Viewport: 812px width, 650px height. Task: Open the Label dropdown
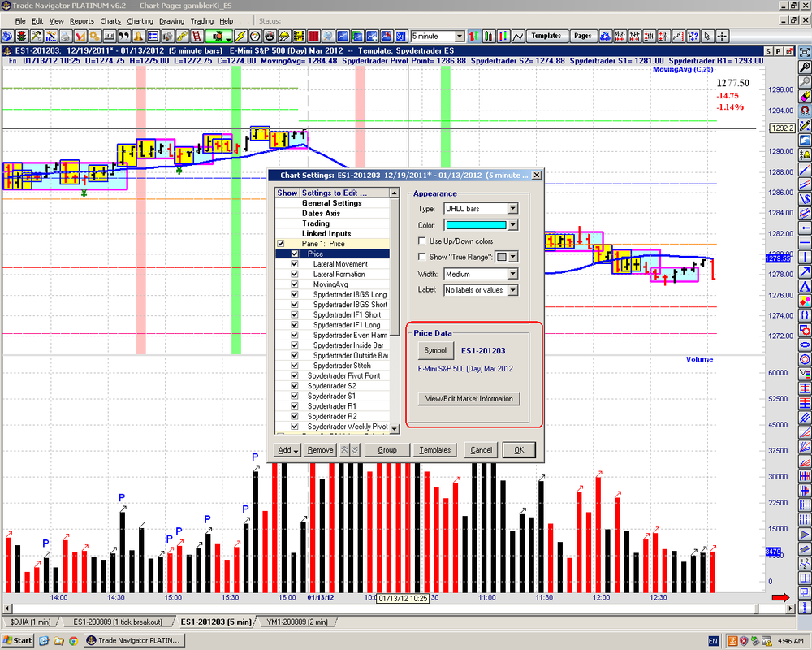coord(512,290)
